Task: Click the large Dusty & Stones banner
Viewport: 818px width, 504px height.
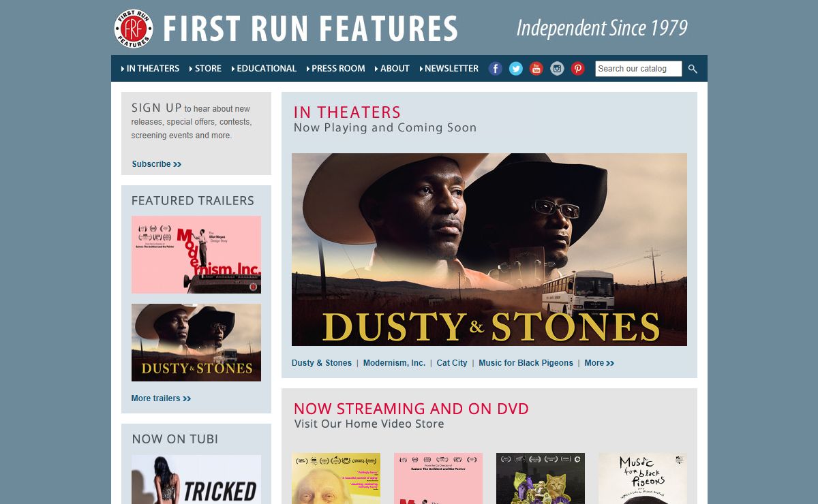Action: tap(489, 249)
